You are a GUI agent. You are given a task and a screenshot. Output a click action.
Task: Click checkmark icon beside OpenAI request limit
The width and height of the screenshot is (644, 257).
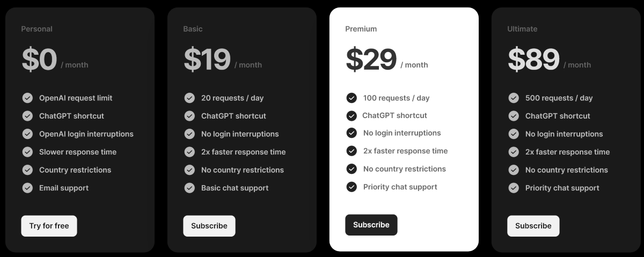pyautogui.click(x=27, y=98)
